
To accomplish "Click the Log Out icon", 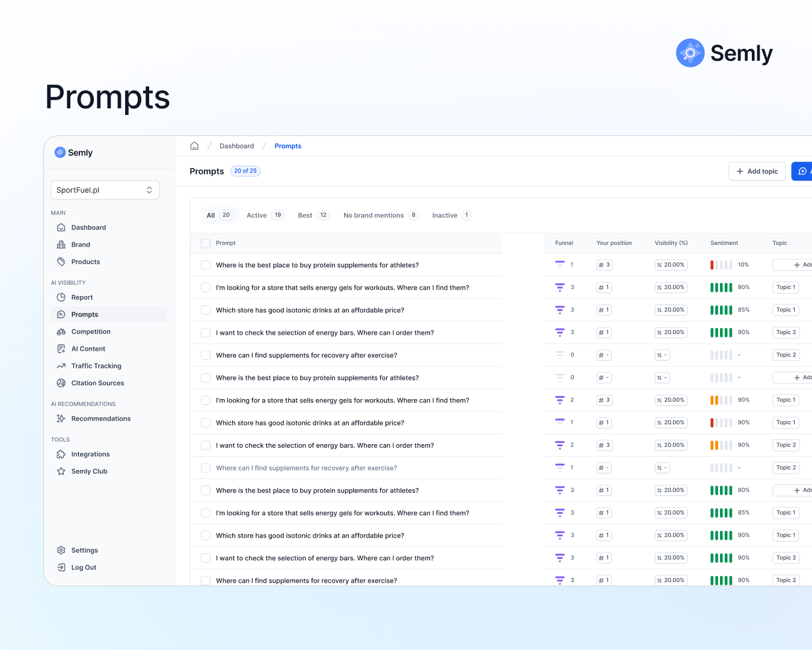I will [x=61, y=568].
